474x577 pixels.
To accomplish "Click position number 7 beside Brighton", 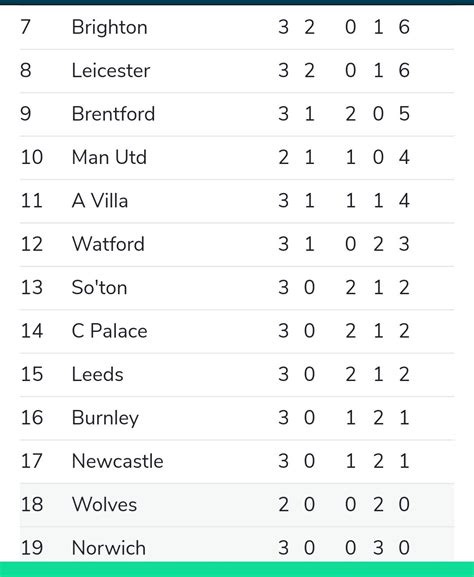I will point(25,27).
